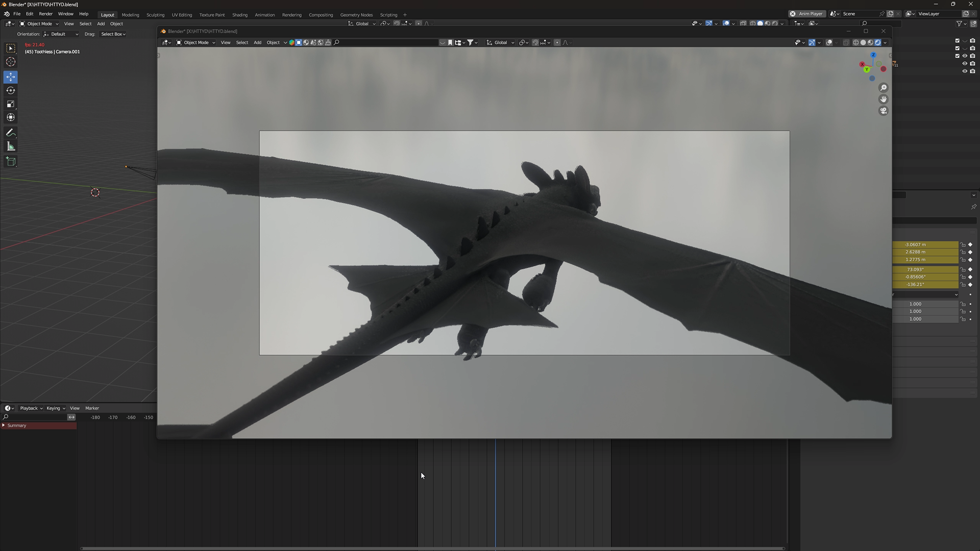Viewport: 980px width, 551px height.
Task: Select the Transform tool in left toolbar
Action: pos(11,117)
